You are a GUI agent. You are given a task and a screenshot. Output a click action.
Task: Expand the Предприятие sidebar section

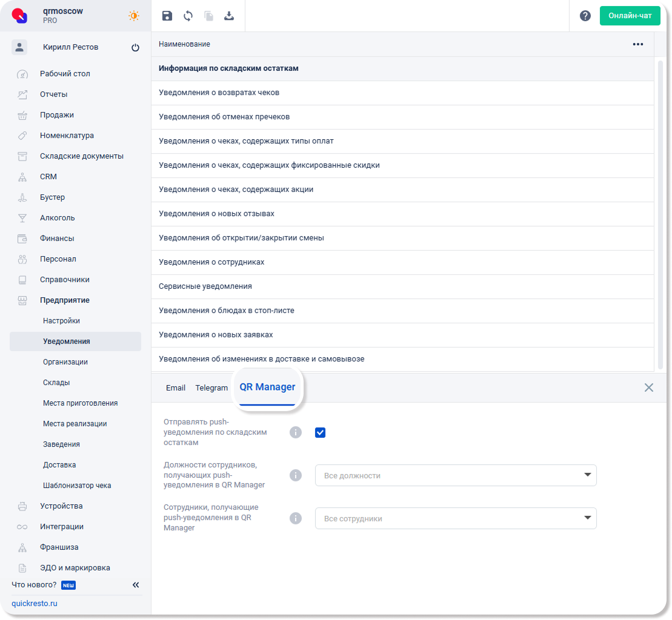tap(64, 300)
